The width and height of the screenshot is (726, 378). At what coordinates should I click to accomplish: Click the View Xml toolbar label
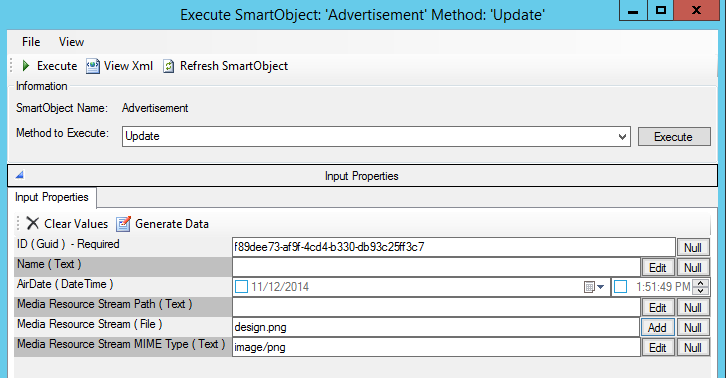click(128, 66)
